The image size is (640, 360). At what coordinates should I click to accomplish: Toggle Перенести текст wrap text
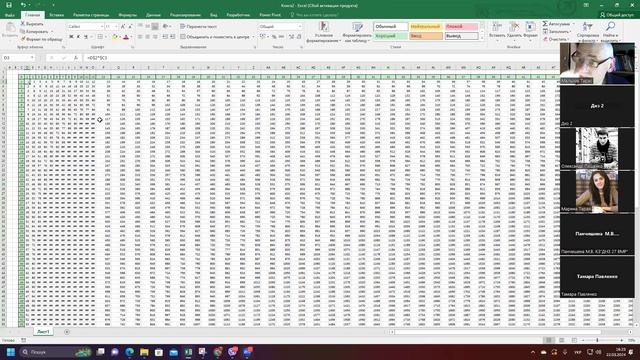click(x=199, y=27)
